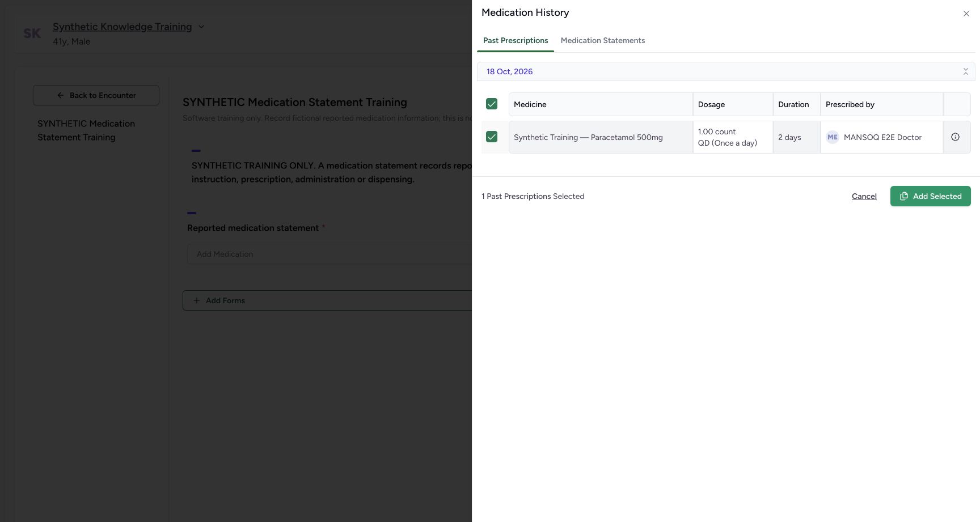Expand the patient name dropdown chevron
This screenshot has width=980, height=522.
pyautogui.click(x=201, y=27)
